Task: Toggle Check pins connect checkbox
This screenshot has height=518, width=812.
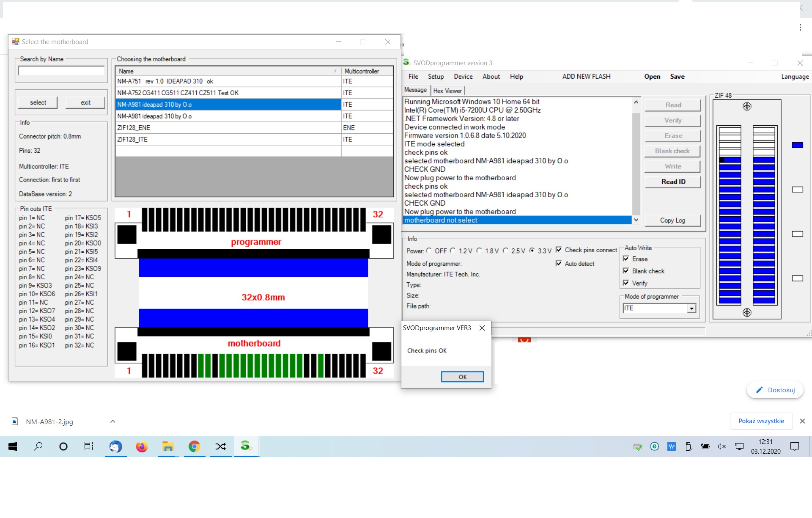Action: click(559, 250)
